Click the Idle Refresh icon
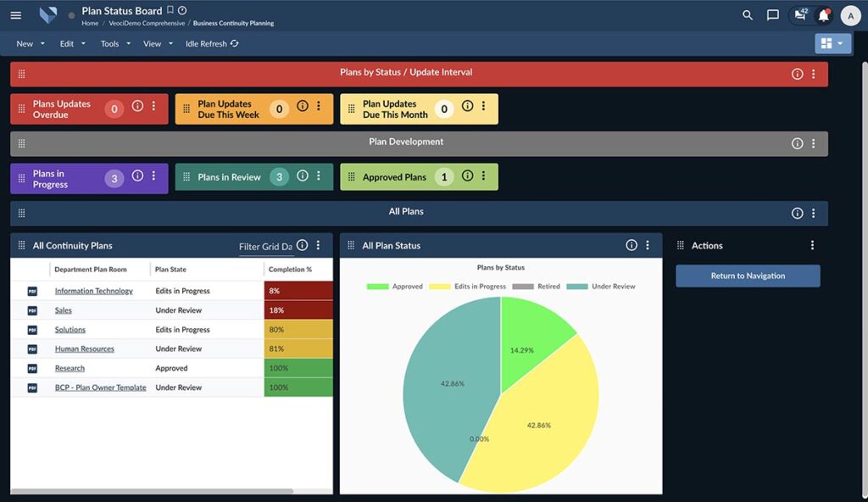The height and width of the screenshot is (502, 868). point(233,43)
